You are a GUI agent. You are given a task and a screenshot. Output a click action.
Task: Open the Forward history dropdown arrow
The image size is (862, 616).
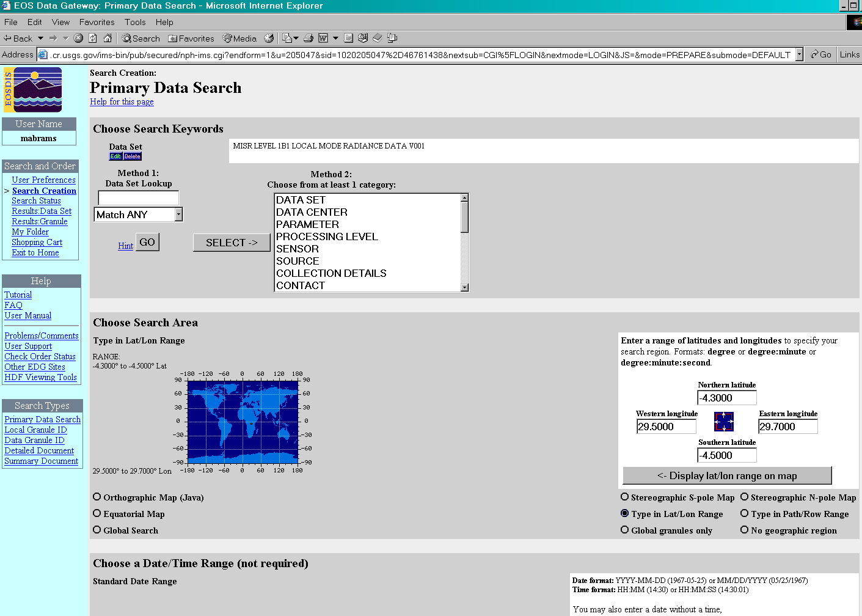coord(65,38)
